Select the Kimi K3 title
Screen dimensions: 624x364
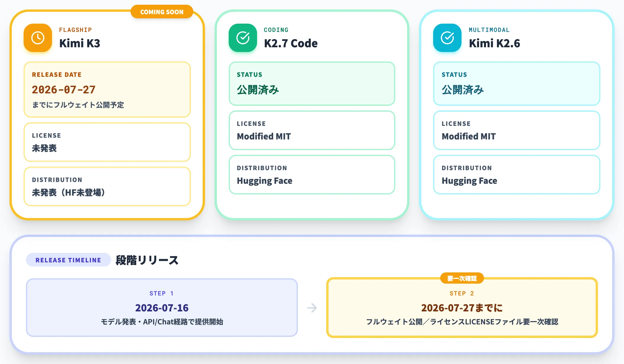[80, 43]
